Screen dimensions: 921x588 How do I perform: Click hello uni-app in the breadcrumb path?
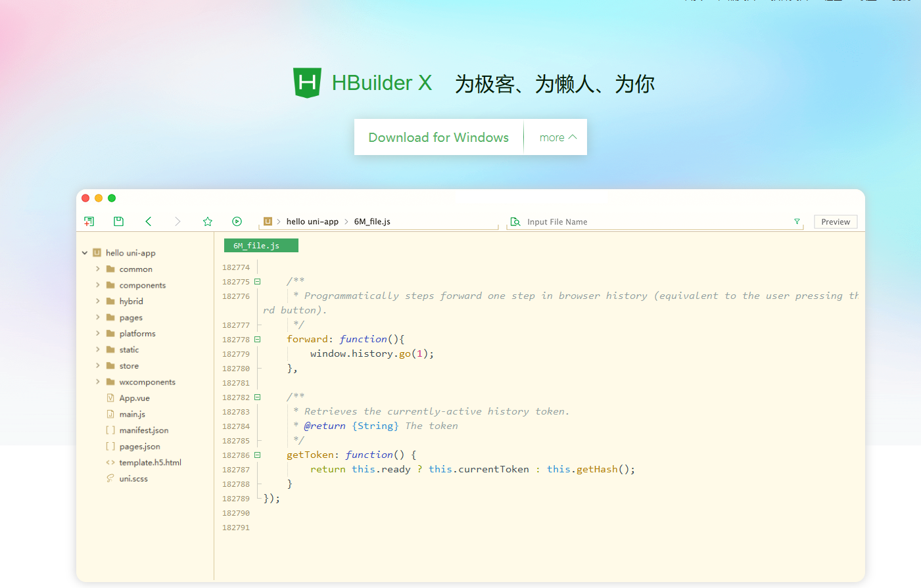(x=312, y=221)
